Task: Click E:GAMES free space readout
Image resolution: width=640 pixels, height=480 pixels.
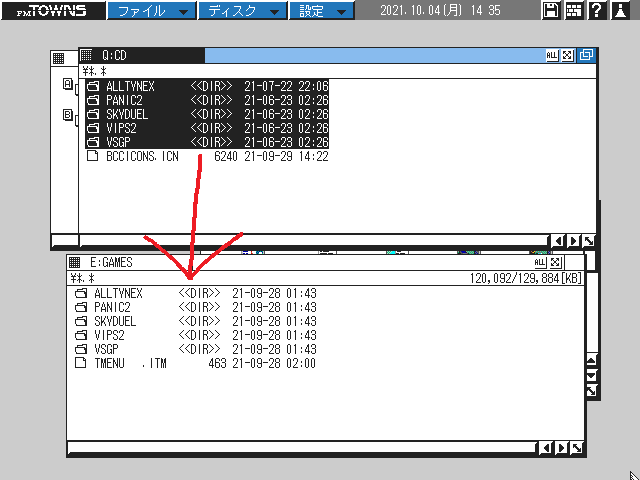Action: (x=526, y=278)
